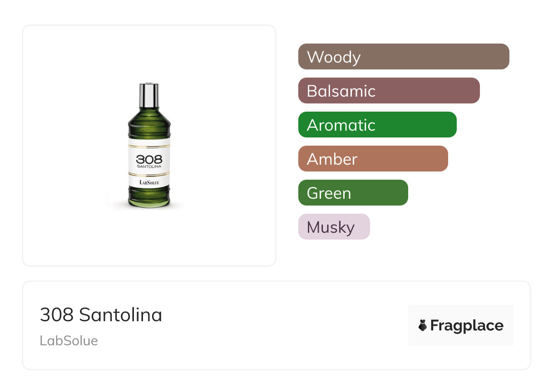Click small SANTOLINA text on bottle label
The width and height of the screenshot is (553, 392).
click(x=149, y=167)
